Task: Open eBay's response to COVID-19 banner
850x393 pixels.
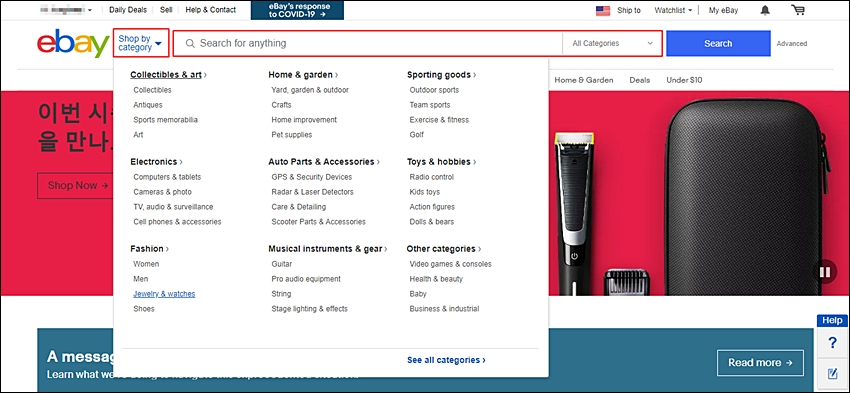Action: click(297, 10)
